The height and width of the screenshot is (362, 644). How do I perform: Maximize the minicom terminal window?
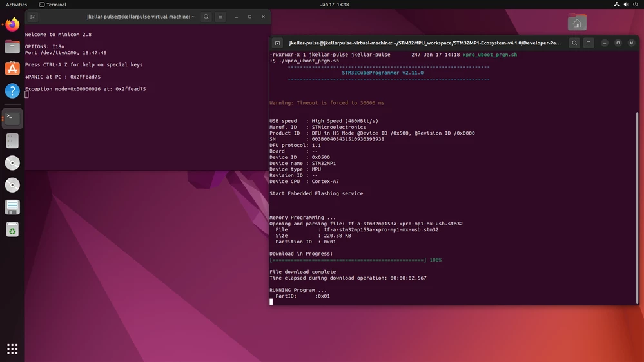[x=249, y=17]
